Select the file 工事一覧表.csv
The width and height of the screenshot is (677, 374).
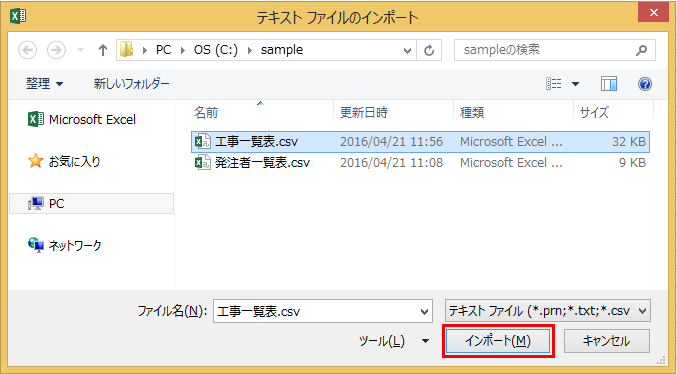click(x=420, y=142)
